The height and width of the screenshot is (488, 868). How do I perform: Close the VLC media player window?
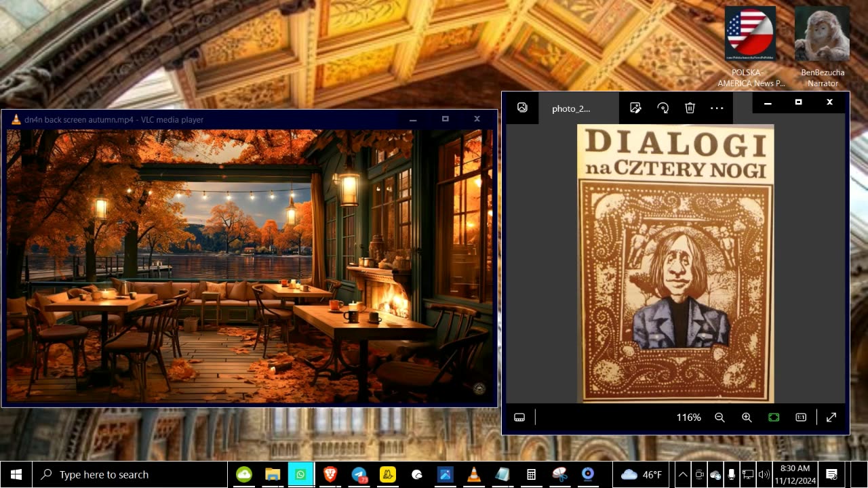[x=477, y=119]
